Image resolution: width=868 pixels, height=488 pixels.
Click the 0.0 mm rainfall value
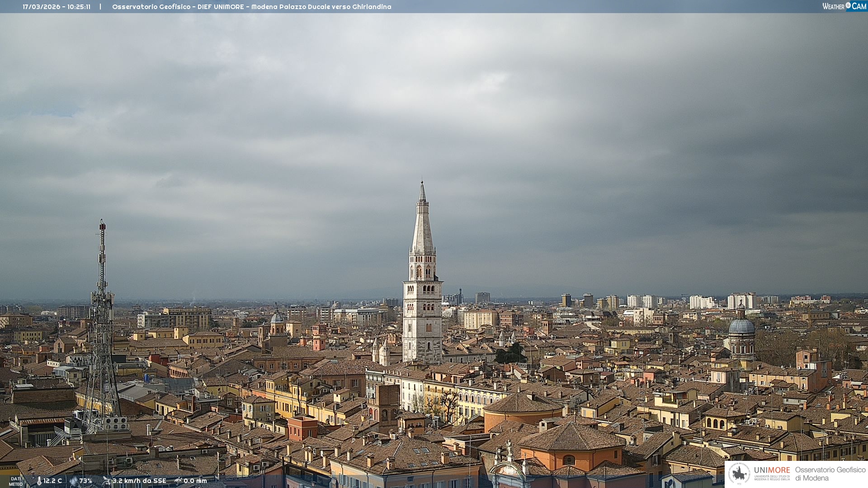click(195, 481)
